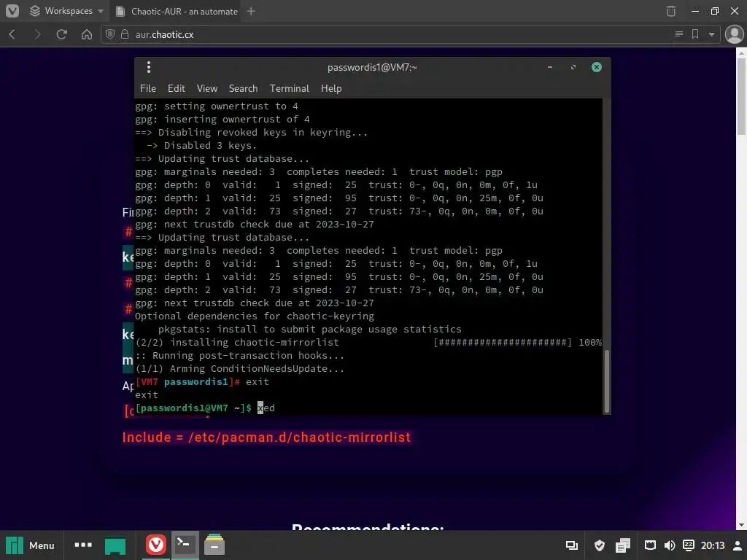Open the green file manager taskbar launcher

click(x=115, y=545)
